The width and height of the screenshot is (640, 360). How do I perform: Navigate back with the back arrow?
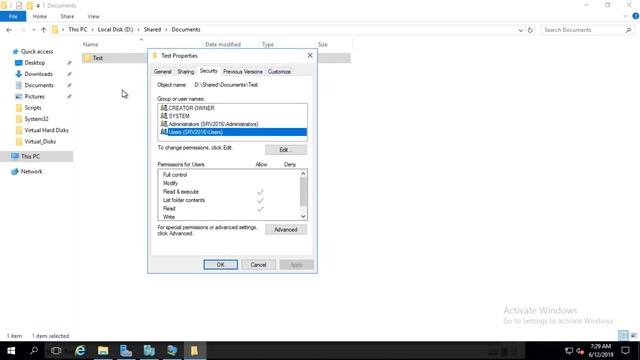[9, 30]
